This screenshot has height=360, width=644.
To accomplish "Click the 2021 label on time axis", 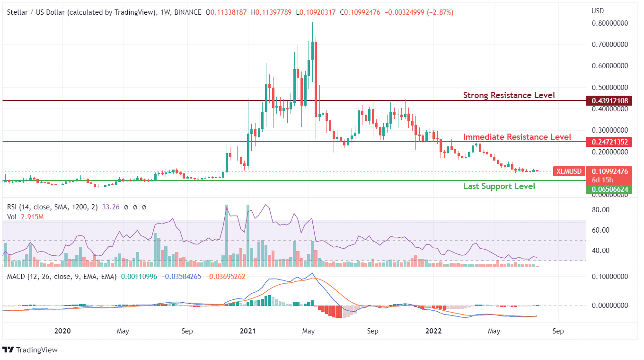I will click(248, 331).
